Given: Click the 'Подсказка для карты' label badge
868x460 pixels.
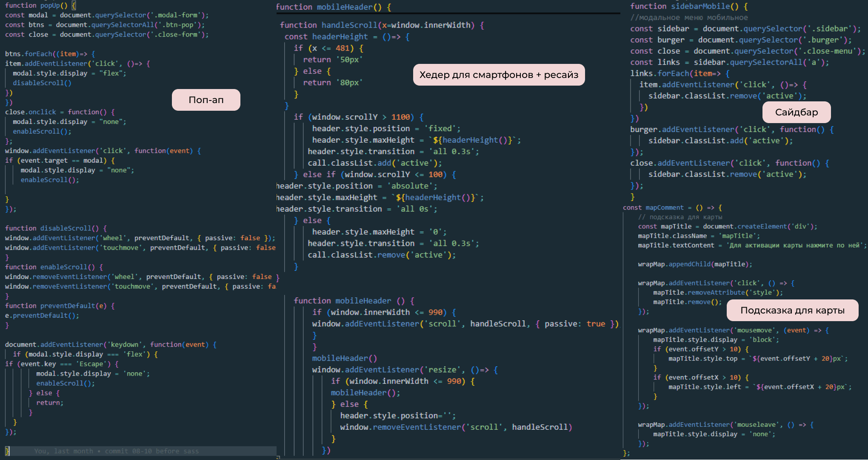Looking at the screenshot, I should (792, 310).
